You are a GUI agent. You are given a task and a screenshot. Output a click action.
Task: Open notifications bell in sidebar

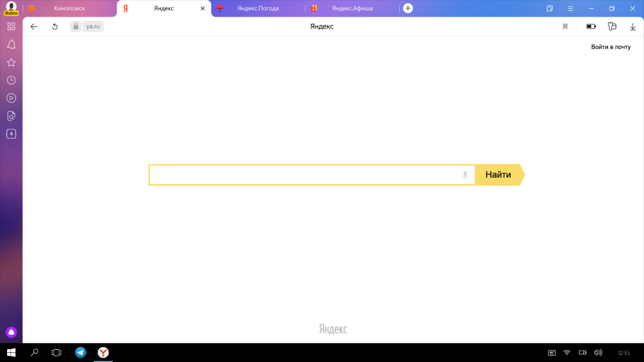[11, 44]
